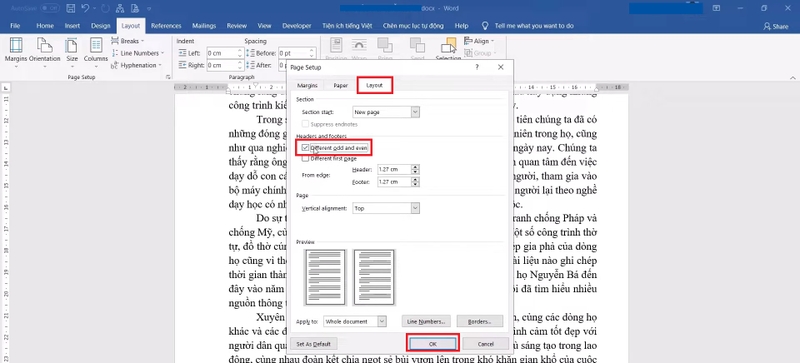The width and height of the screenshot is (800, 363).
Task: Click the Hyphenation ribbon icon
Action: coord(115,65)
